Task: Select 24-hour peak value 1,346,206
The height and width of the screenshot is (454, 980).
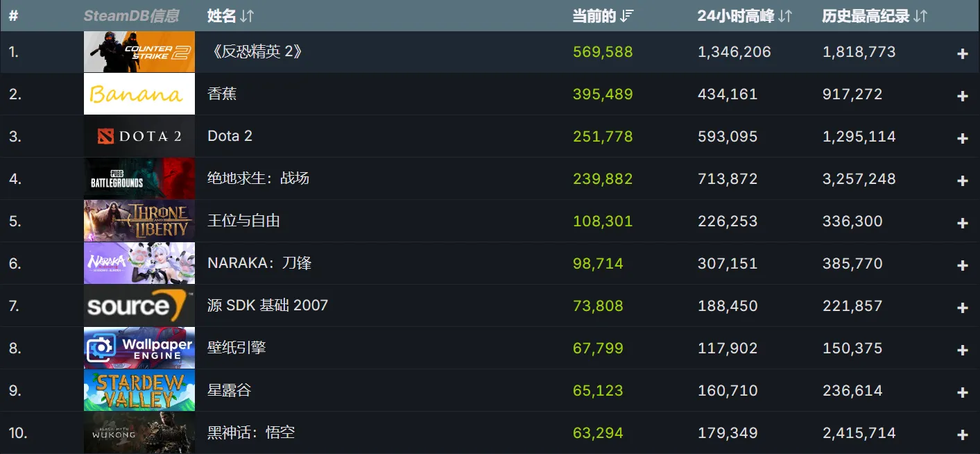Action: click(734, 52)
